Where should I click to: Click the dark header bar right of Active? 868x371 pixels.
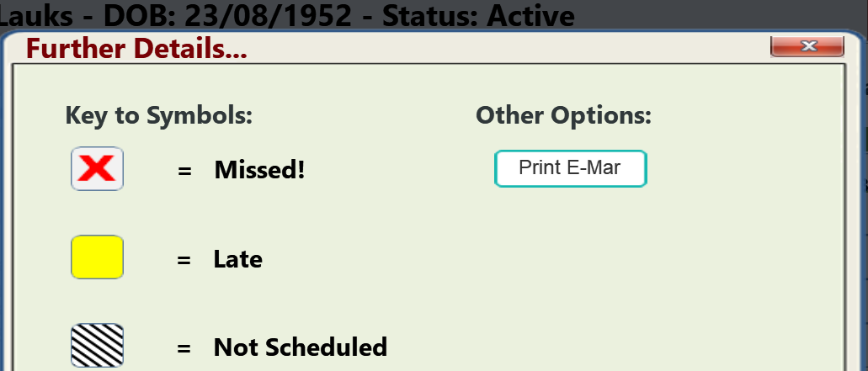[720, 13]
